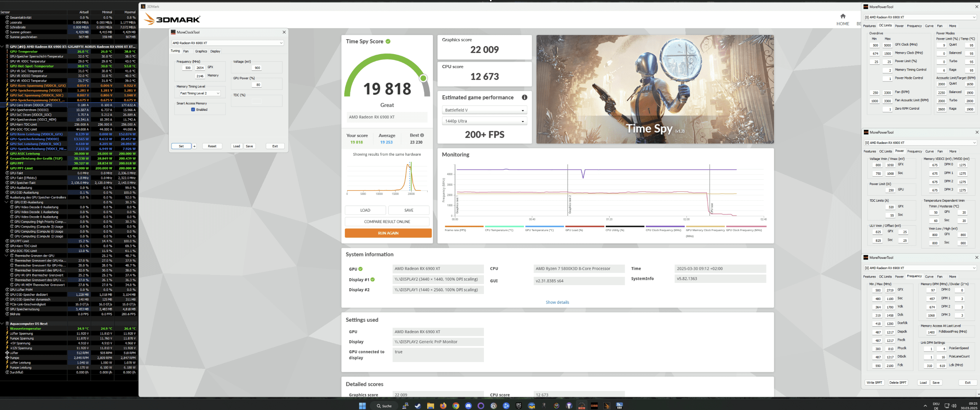Open Google Chrome from the taskbar

click(x=455, y=406)
